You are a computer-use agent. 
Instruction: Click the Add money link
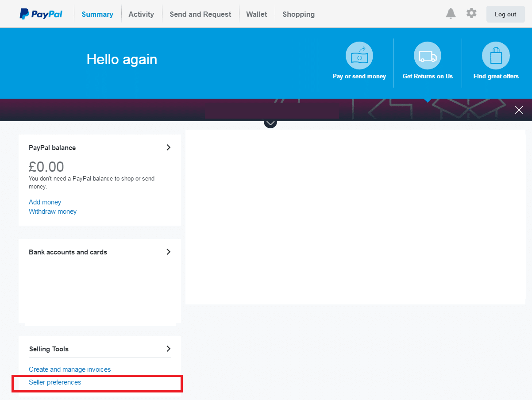tap(45, 202)
